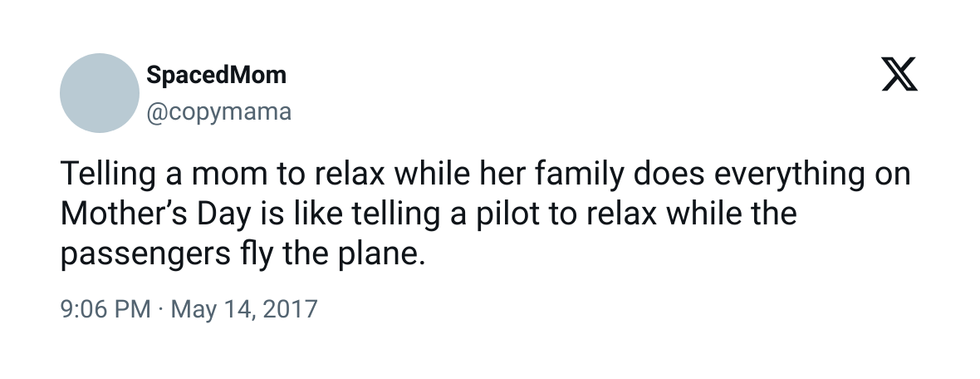The image size is (980, 379).
Task: Open the SpacedMom display name link
Action: 216,75
